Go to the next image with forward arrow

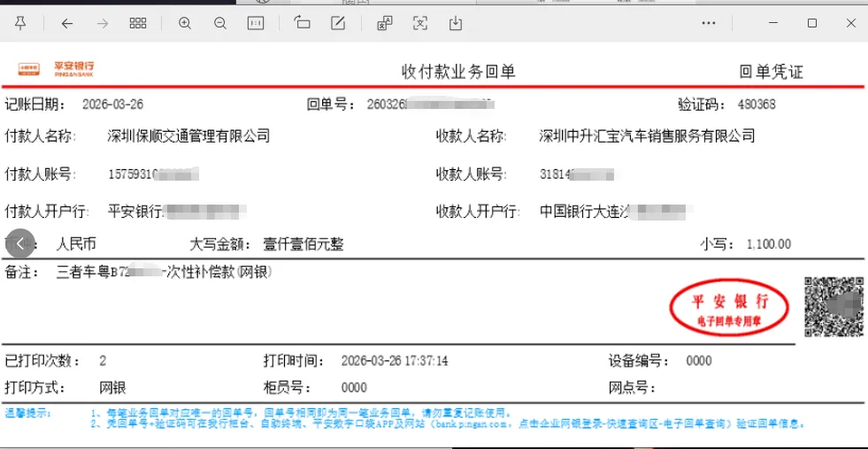tap(103, 23)
